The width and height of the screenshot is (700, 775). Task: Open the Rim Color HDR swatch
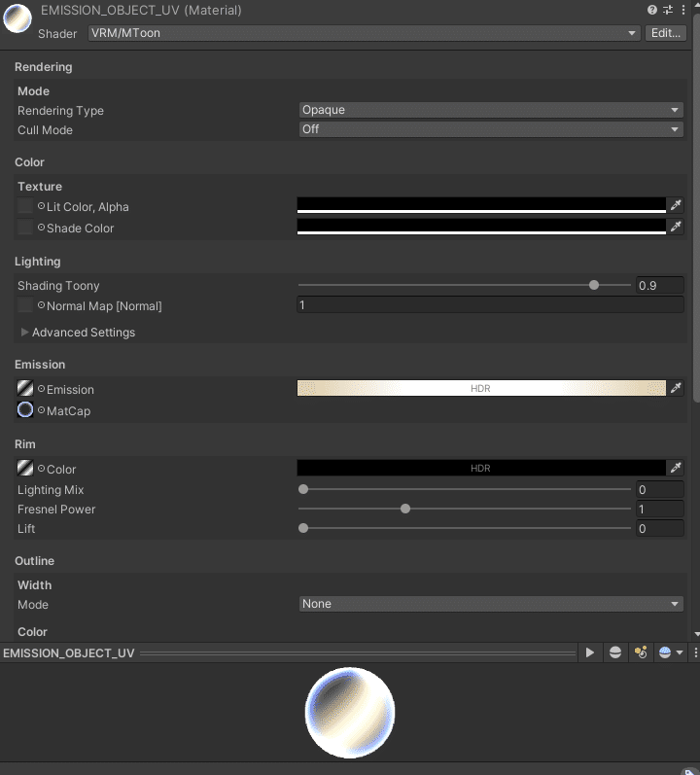pyautogui.click(x=481, y=468)
